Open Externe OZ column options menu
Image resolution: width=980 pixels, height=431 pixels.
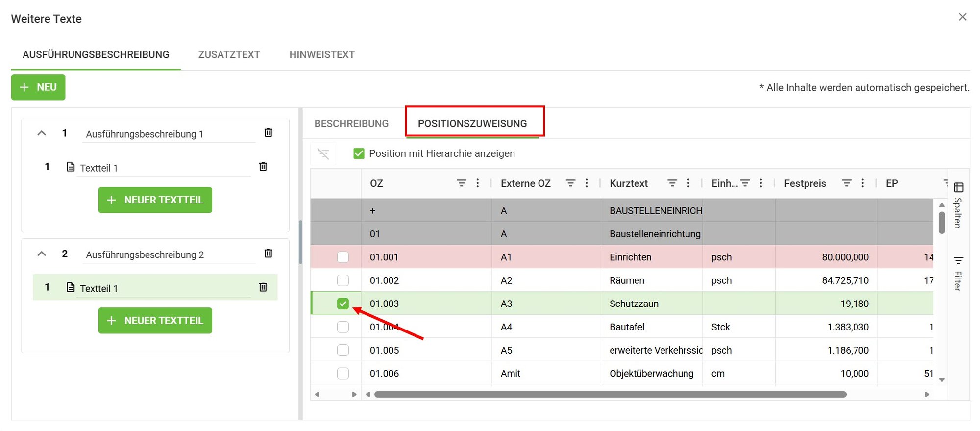(587, 183)
